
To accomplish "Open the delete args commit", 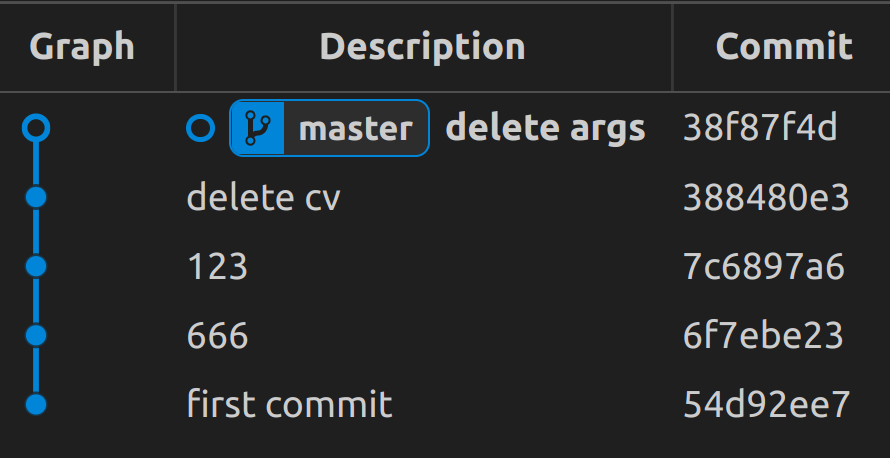I will click(x=545, y=128).
